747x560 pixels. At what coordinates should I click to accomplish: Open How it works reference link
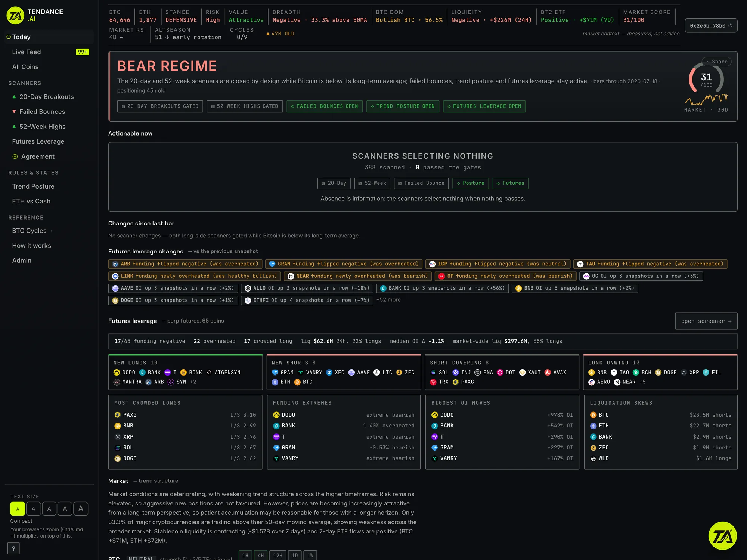point(49,246)
